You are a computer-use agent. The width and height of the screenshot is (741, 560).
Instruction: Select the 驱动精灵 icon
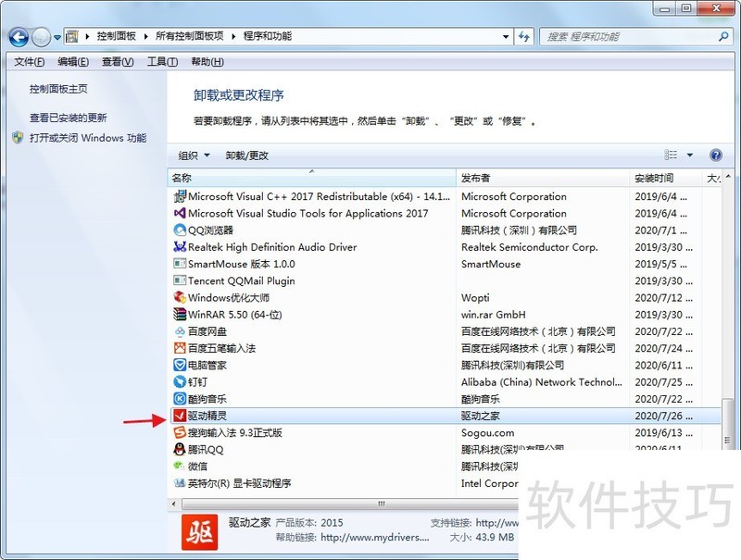pyautogui.click(x=180, y=416)
